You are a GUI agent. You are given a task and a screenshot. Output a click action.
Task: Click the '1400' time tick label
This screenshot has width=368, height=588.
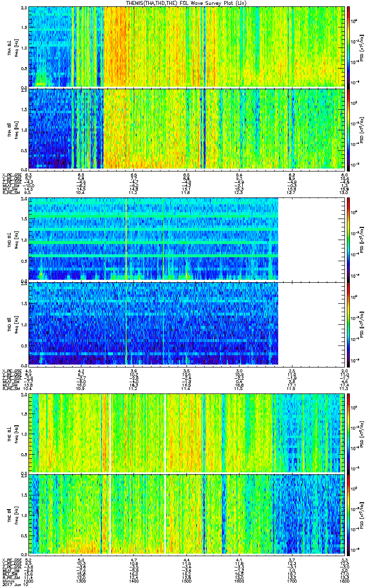point(133,580)
